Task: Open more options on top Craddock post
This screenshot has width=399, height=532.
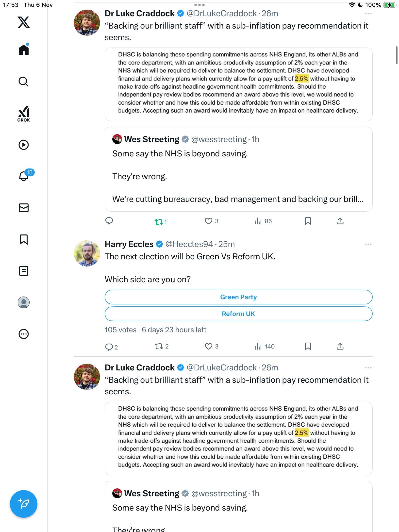Action: tap(368, 14)
